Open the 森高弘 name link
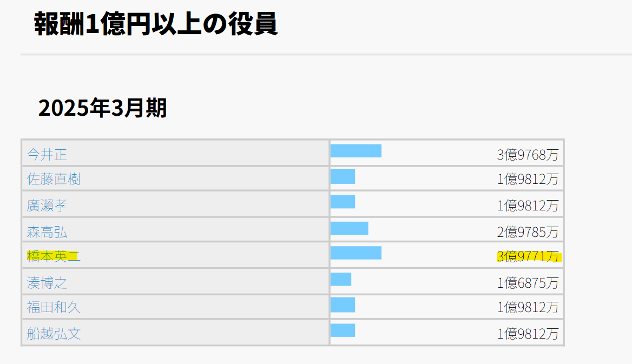The height and width of the screenshot is (364, 632). pyautogui.click(x=47, y=232)
